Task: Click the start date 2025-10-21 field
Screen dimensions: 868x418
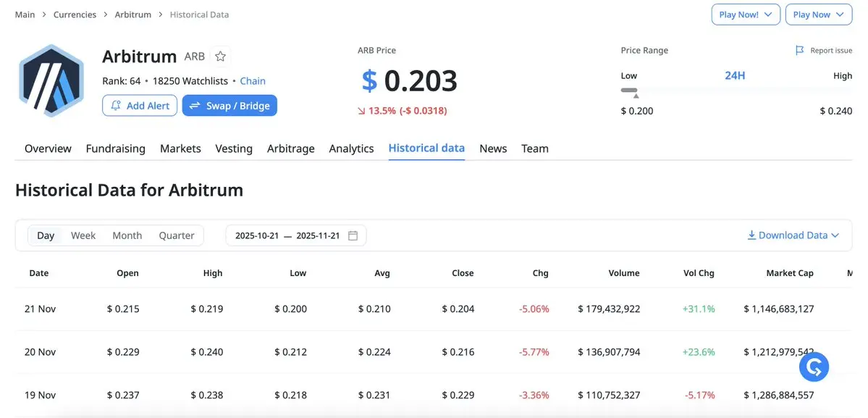Action: [x=257, y=235]
